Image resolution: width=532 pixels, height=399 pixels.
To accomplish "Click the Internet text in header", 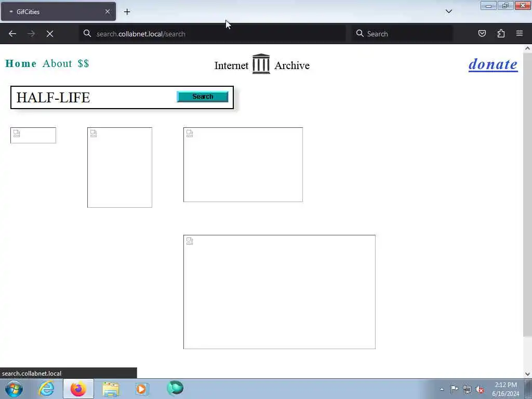I will tap(231, 65).
